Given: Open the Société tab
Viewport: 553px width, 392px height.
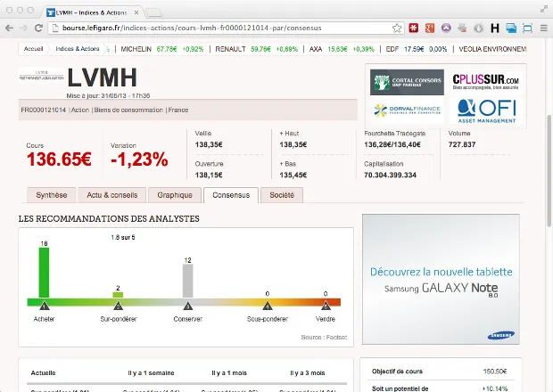Looking at the screenshot, I should pos(282,195).
